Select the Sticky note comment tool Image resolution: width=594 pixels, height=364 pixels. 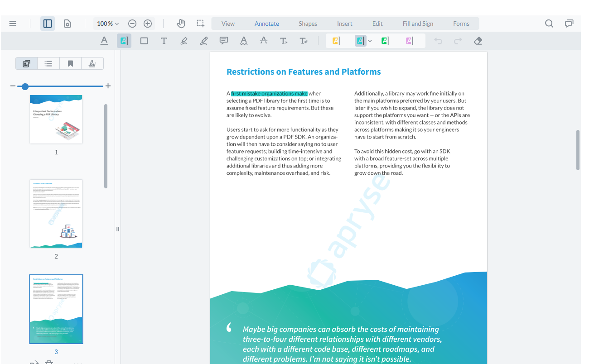click(x=224, y=41)
